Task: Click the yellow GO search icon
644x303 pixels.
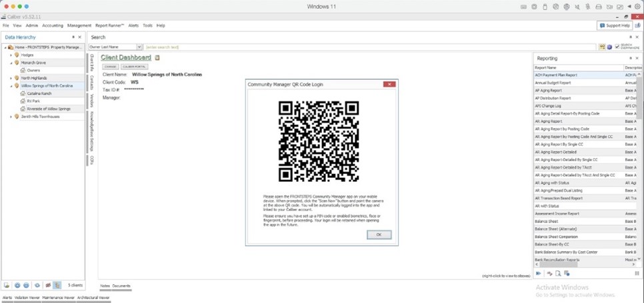Action: [602, 47]
